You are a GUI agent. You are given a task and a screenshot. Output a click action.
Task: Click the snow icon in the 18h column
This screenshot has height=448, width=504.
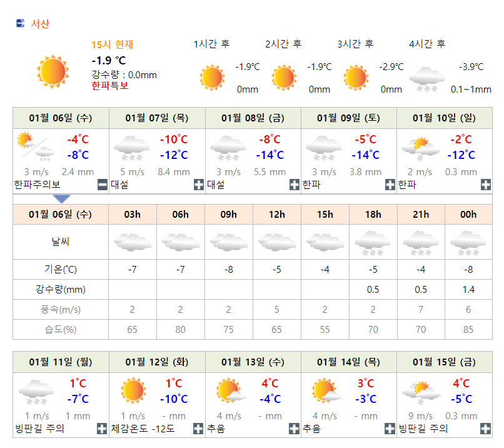click(373, 243)
